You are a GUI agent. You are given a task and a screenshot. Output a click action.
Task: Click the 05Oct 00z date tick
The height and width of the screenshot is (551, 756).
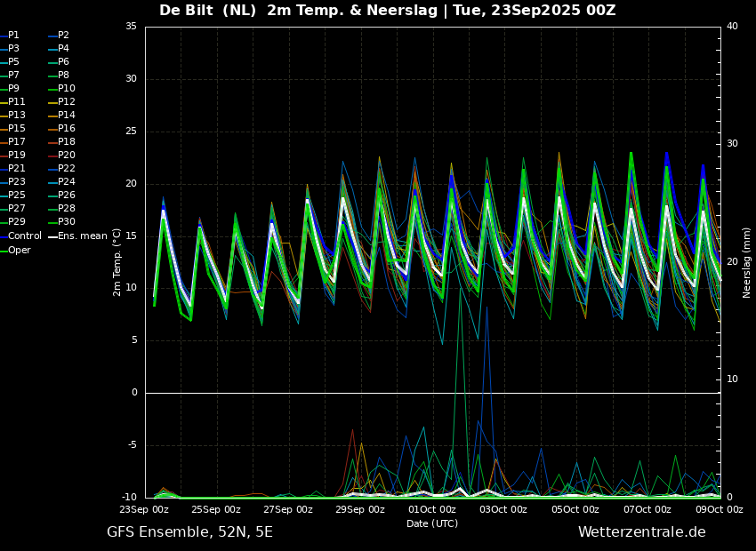pos(575,509)
